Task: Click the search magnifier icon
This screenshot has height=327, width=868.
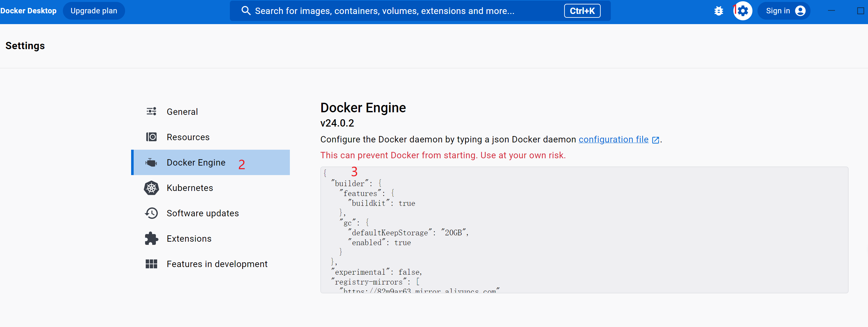Action: (x=246, y=11)
